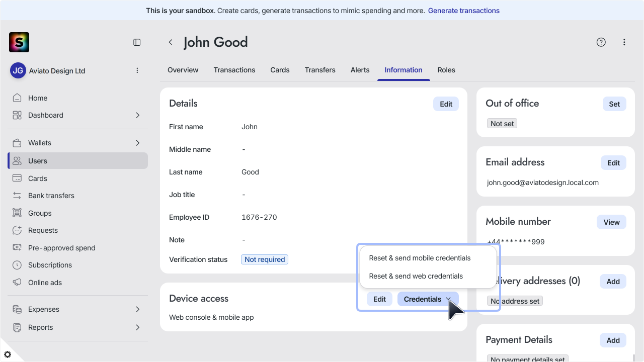Click the Bank transfers arrows icon
The width and height of the screenshot is (644, 362).
pos(17,196)
